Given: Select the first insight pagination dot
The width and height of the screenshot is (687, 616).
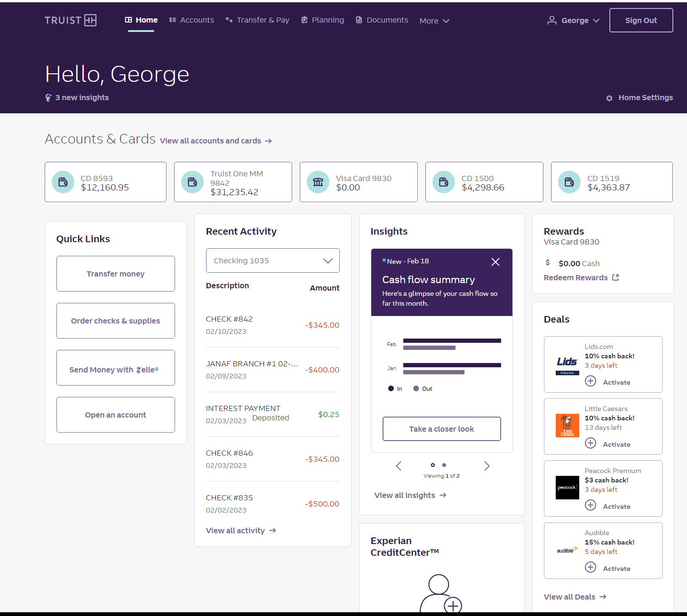Looking at the screenshot, I should pos(433,465).
